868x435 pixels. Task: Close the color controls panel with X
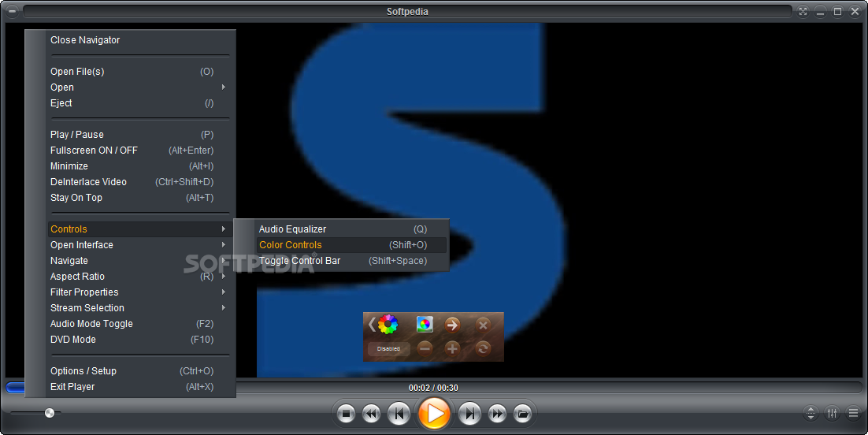click(483, 325)
